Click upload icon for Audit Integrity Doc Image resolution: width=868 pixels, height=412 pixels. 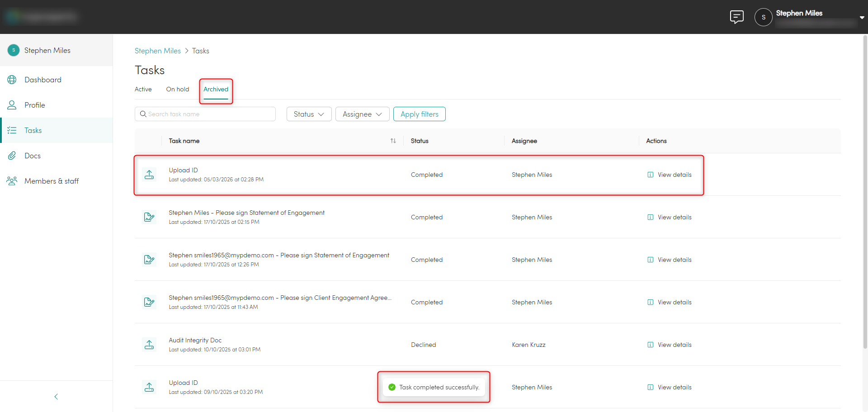[149, 345]
